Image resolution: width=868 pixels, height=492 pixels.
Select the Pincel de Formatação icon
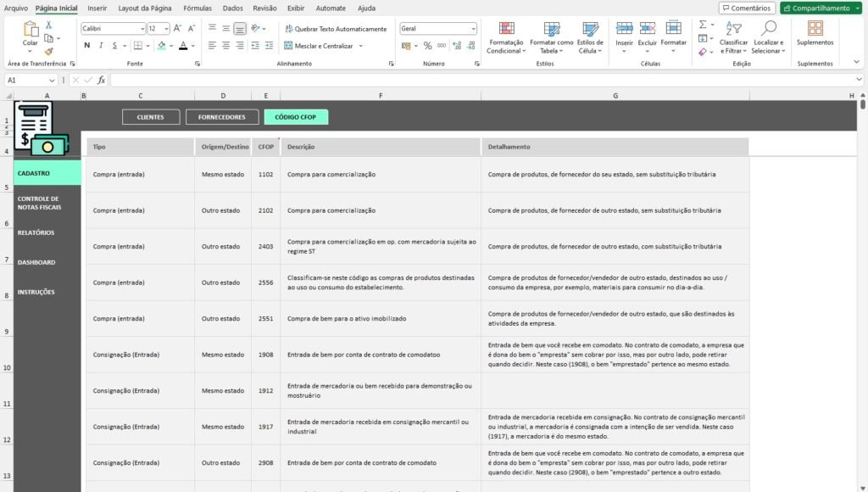48,50
